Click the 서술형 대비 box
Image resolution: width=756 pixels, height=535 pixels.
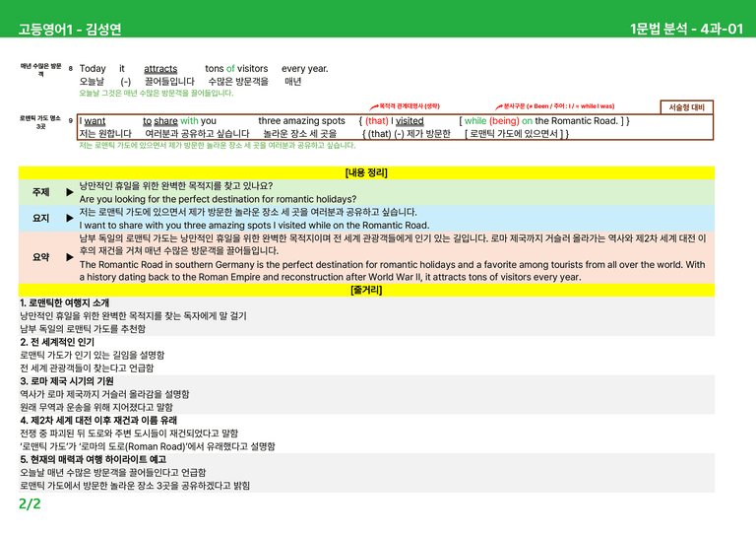686,107
